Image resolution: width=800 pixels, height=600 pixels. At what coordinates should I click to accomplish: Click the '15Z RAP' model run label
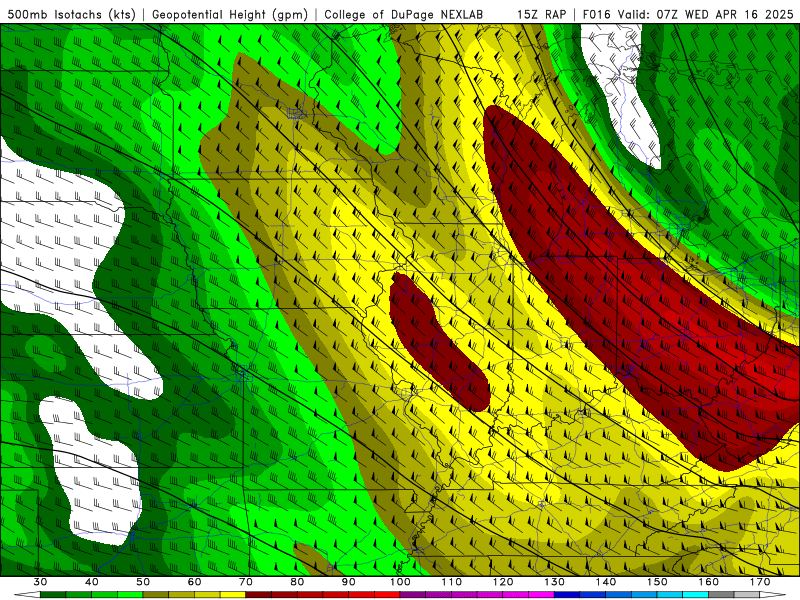(x=541, y=15)
